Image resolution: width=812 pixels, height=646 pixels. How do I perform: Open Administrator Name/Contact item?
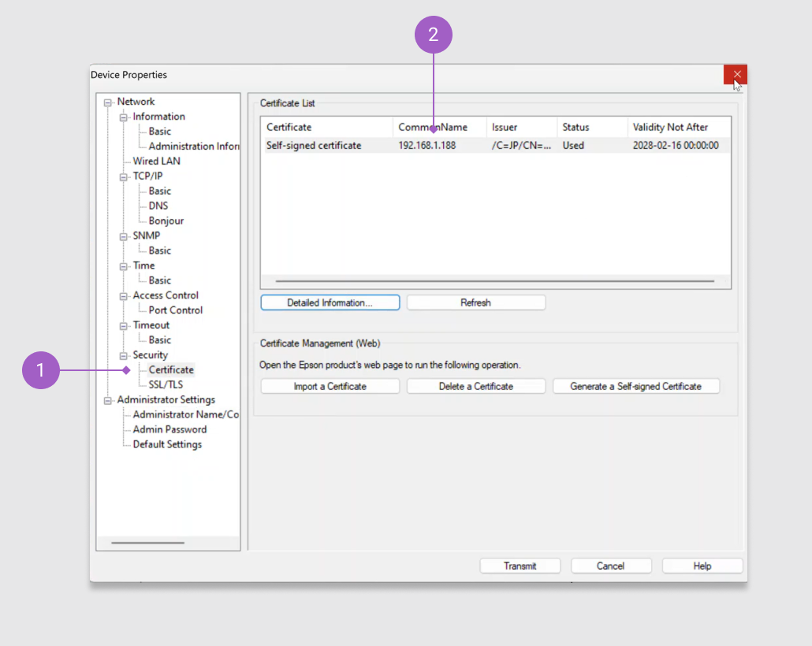[x=185, y=414]
